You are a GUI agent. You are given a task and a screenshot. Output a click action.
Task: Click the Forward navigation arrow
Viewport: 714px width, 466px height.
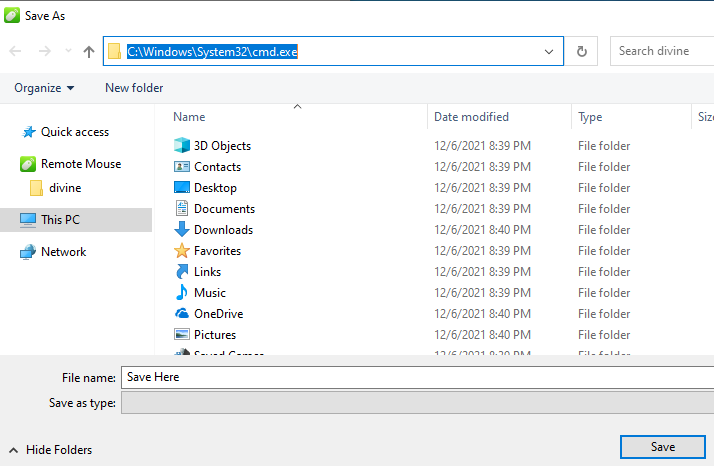[45, 51]
